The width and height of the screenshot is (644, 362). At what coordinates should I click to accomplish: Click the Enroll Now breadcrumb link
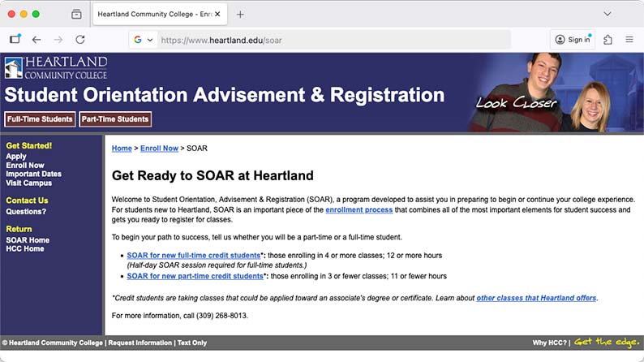coord(159,149)
